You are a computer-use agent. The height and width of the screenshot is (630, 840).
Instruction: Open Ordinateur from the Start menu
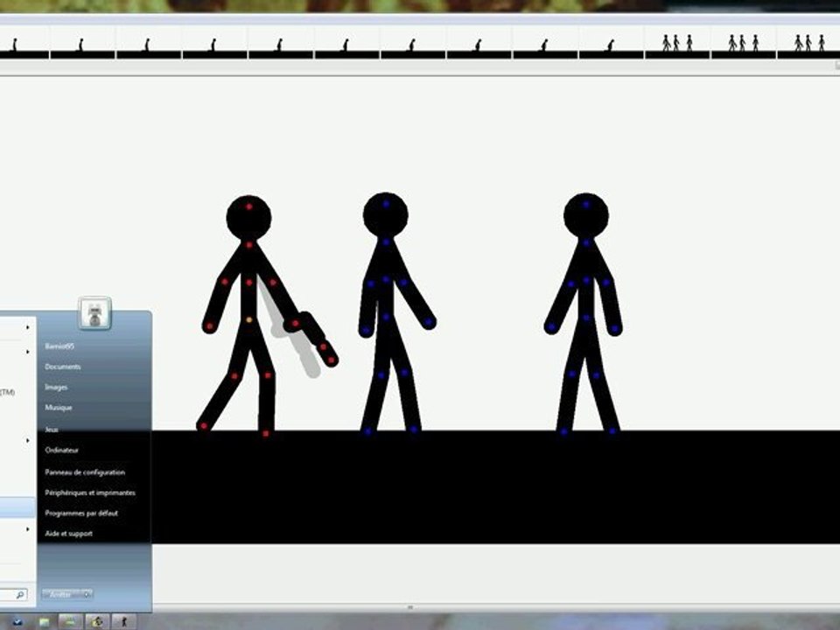[61, 450]
